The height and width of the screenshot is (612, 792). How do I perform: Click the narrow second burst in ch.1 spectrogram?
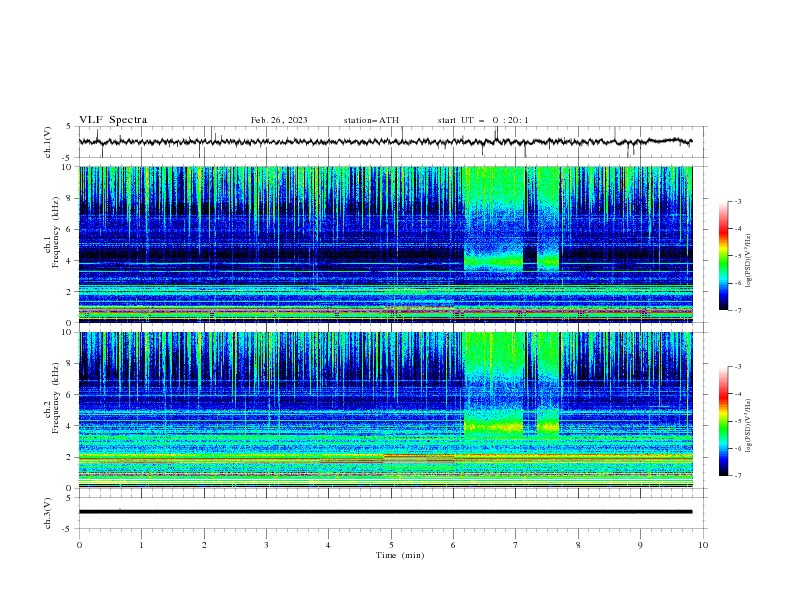pos(548,219)
